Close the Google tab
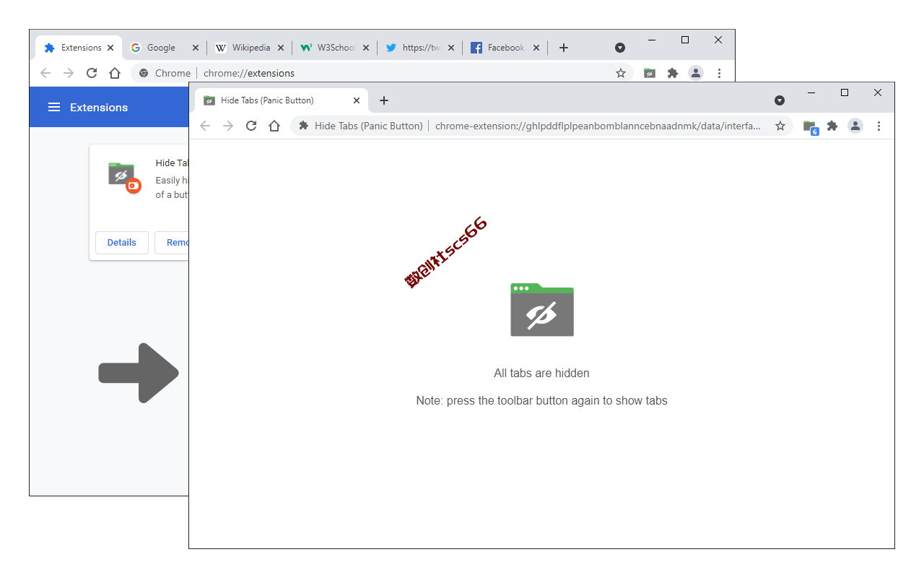This screenshot has height=578, width=924. [x=196, y=48]
